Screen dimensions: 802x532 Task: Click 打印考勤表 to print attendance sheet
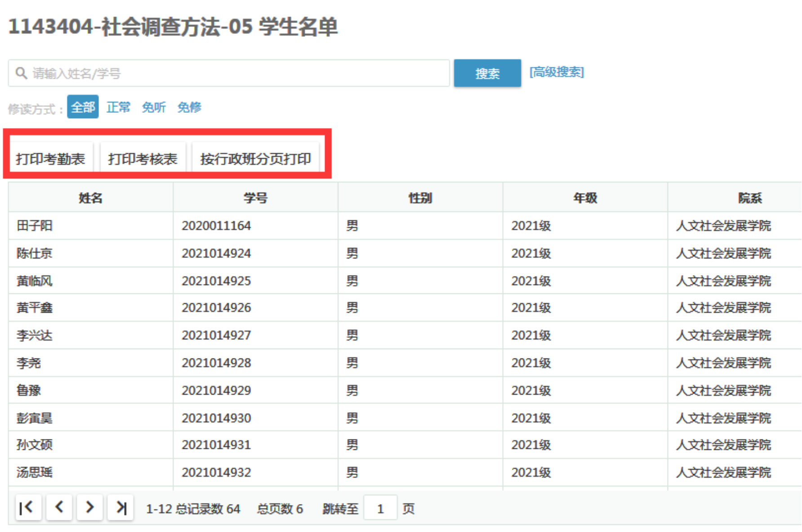point(50,158)
